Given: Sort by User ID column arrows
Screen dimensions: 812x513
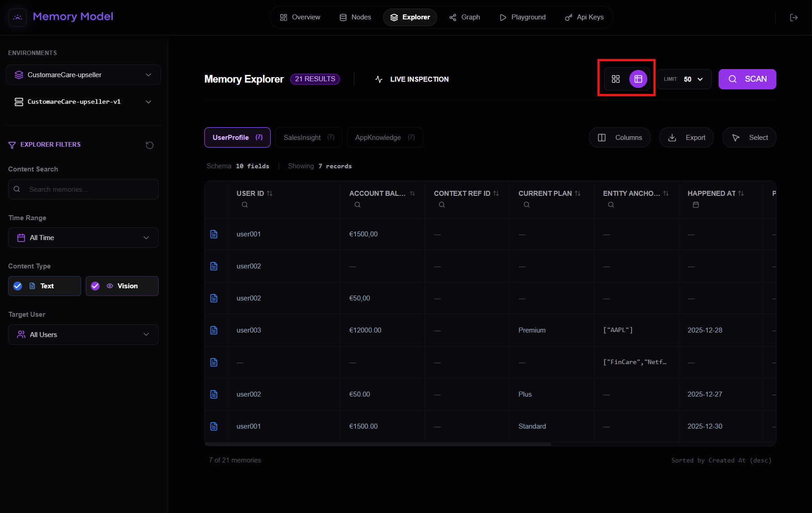Looking at the screenshot, I should (x=270, y=193).
